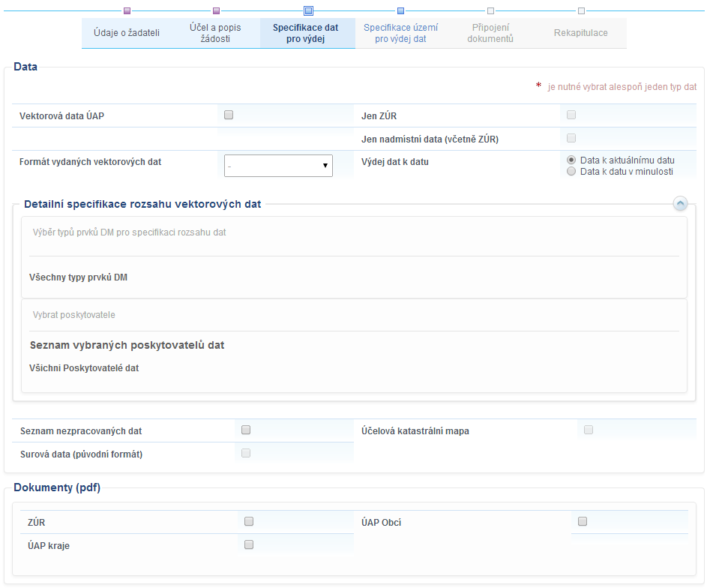Click the step marker above Rekapitulace

tap(581, 10)
